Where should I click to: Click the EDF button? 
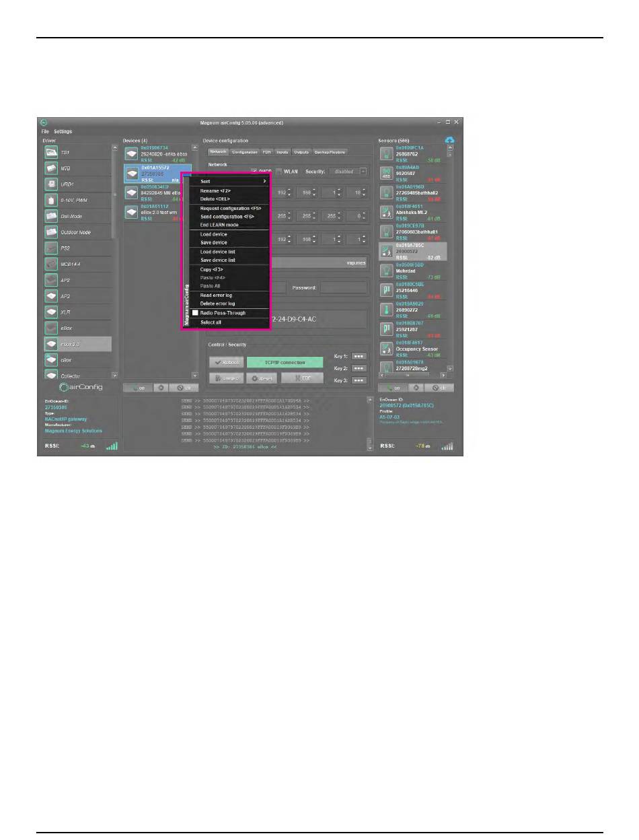tap(303, 378)
